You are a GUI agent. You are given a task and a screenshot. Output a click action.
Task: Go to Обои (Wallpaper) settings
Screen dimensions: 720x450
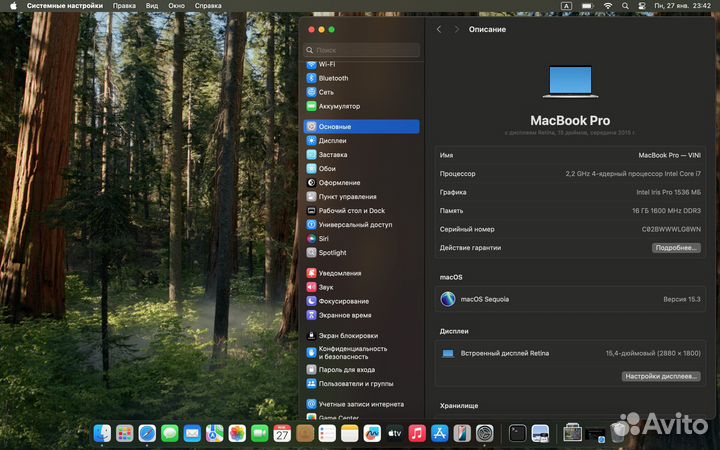pos(327,169)
